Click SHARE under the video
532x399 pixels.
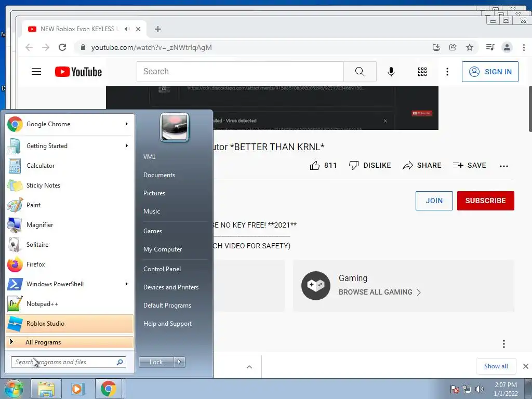(422, 165)
